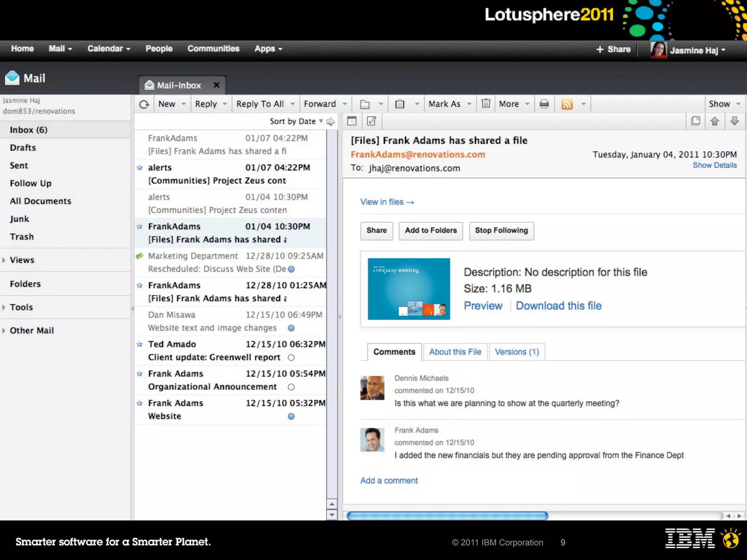
Task: Expand the Views section
Action: point(4,260)
